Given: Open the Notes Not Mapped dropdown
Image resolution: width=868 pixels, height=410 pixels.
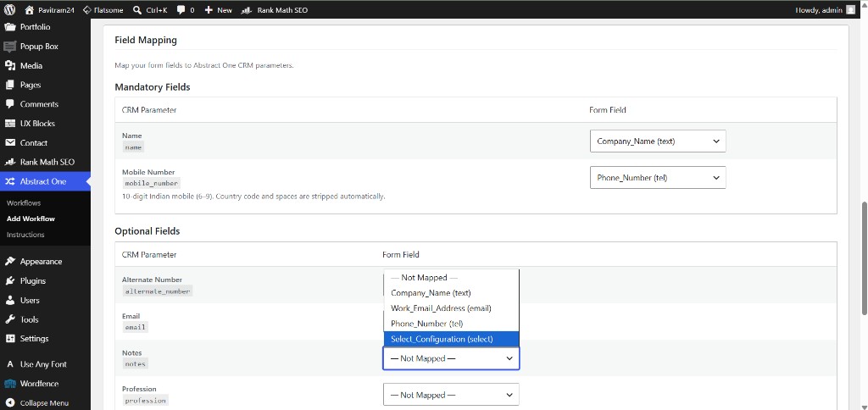Looking at the screenshot, I should coord(451,358).
